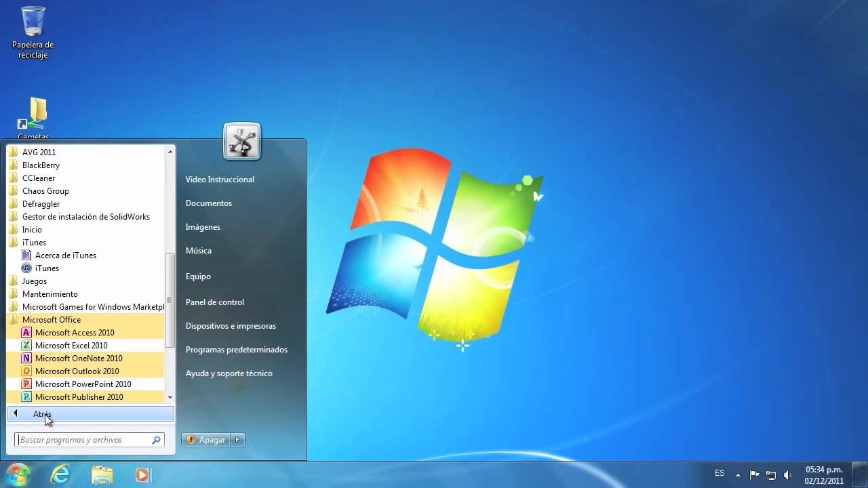
Task: Expand Microsoft Games for Windows Marketplace folder
Action: 86,307
